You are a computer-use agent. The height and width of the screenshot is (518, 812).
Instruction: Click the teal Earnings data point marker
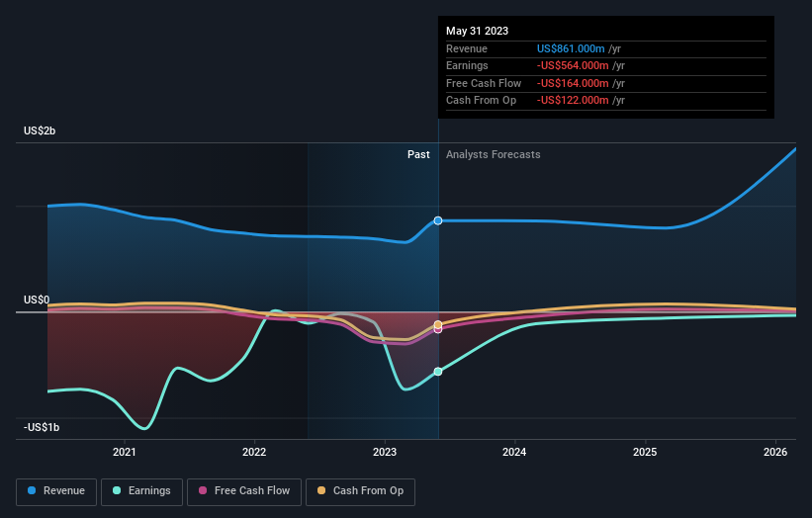438,372
